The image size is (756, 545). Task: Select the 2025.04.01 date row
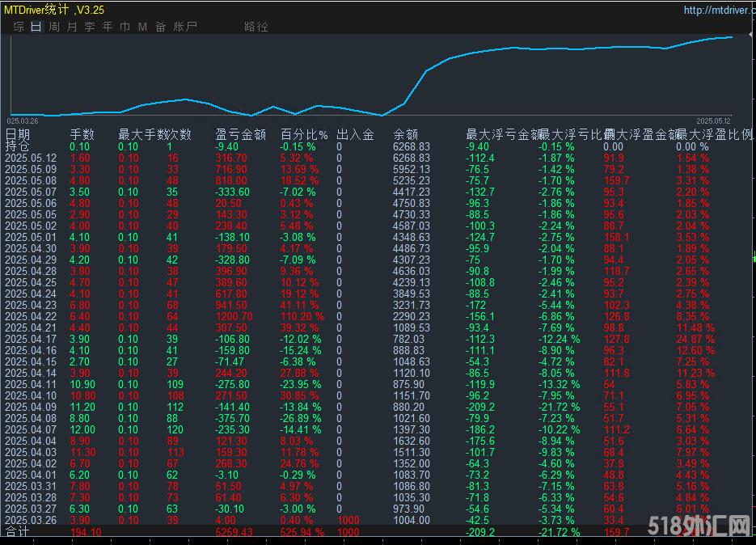378,475
